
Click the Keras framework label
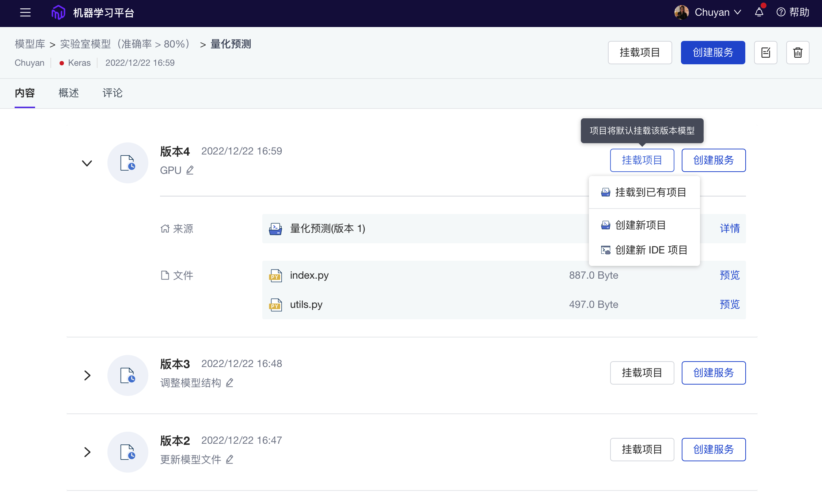tap(79, 63)
